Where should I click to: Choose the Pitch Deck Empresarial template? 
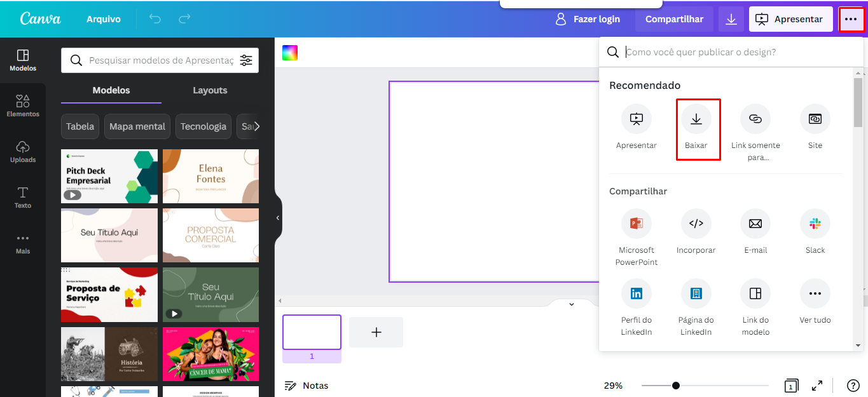[109, 176]
